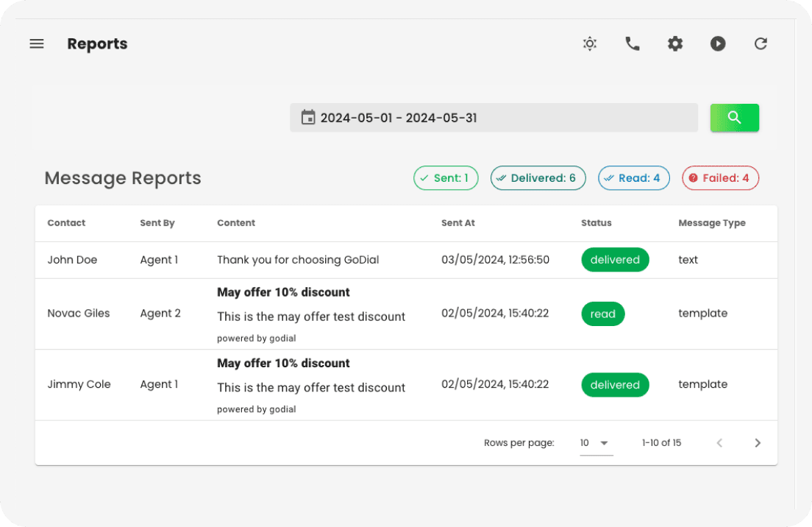Toggle the "Sent: 1" filter chip
The width and height of the screenshot is (812, 527).
446,177
